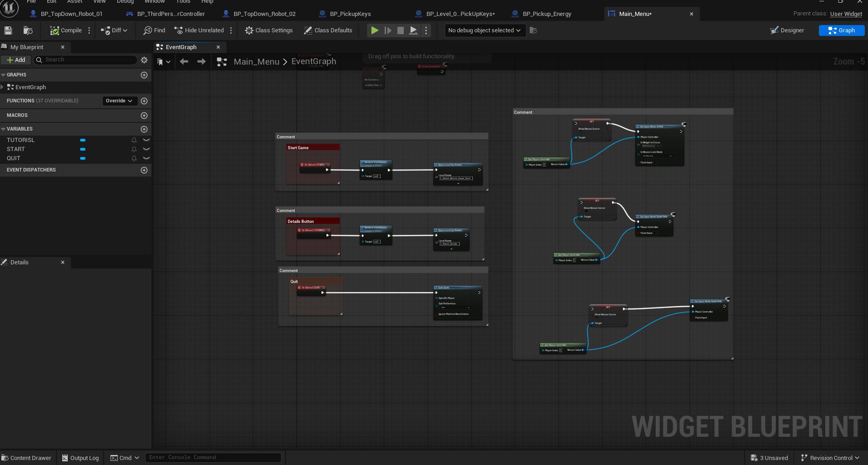
Task: Toggle TUTORISL variable visibility eye
Action: pos(146,140)
